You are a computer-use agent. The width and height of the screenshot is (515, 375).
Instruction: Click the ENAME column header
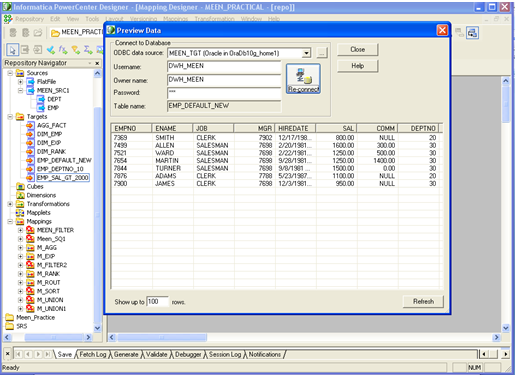pos(172,128)
